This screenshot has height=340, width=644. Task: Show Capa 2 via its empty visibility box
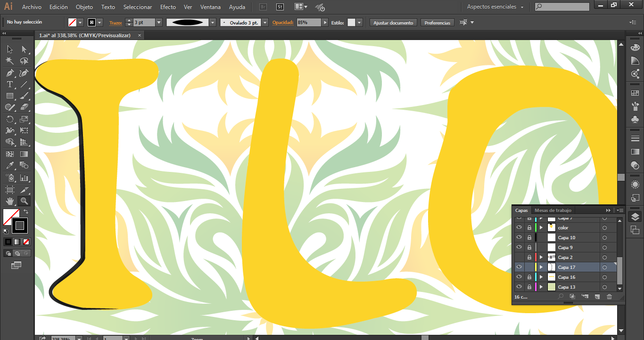[x=519, y=257]
